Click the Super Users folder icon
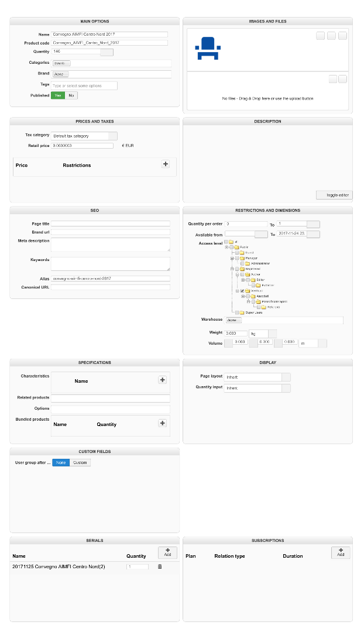Viewport: 364px width, 632px height. (241, 312)
